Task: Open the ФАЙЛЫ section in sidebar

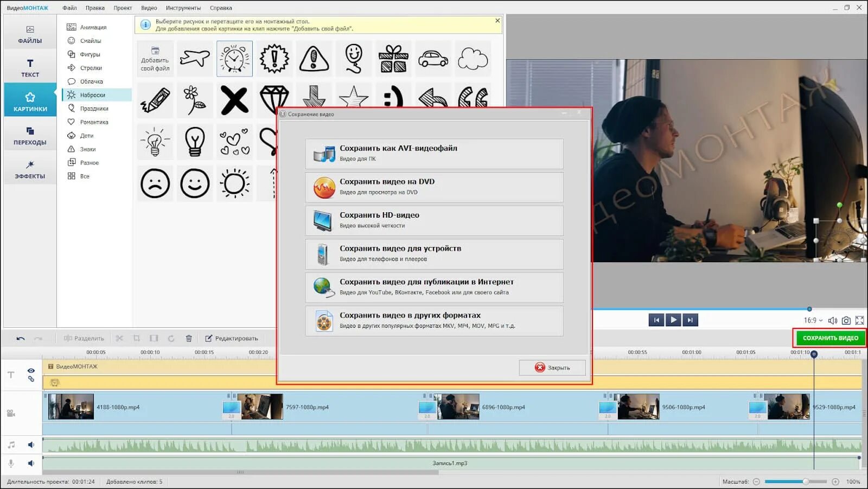Action: pos(30,34)
